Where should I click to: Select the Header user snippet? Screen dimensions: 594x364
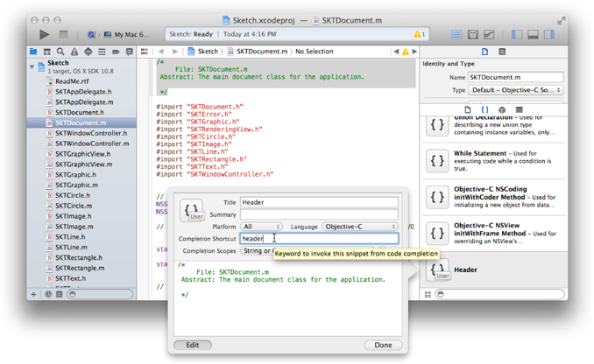(494, 269)
